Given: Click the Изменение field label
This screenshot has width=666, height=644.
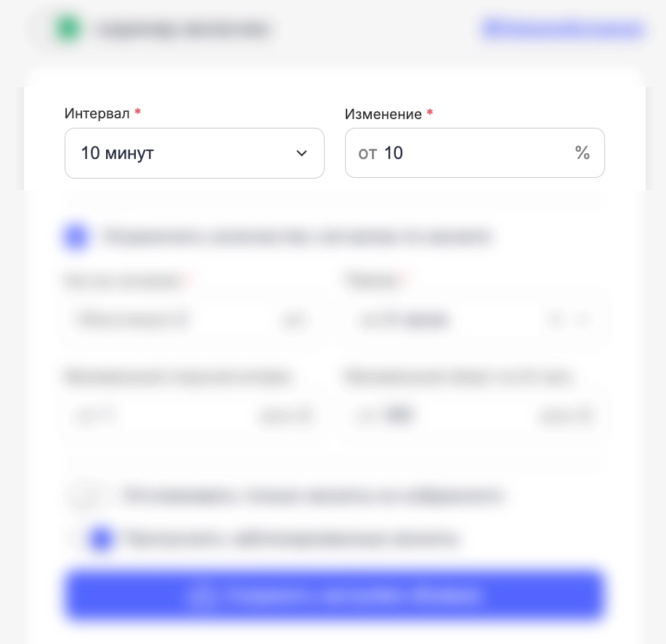Looking at the screenshot, I should [383, 115].
